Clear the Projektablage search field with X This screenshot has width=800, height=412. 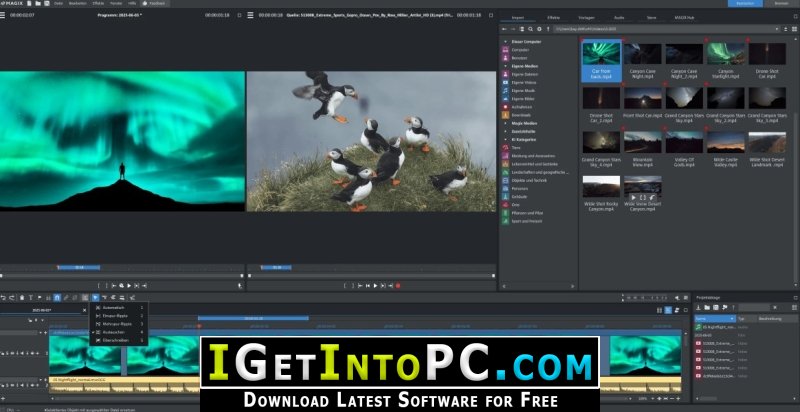(x=774, y=307)
